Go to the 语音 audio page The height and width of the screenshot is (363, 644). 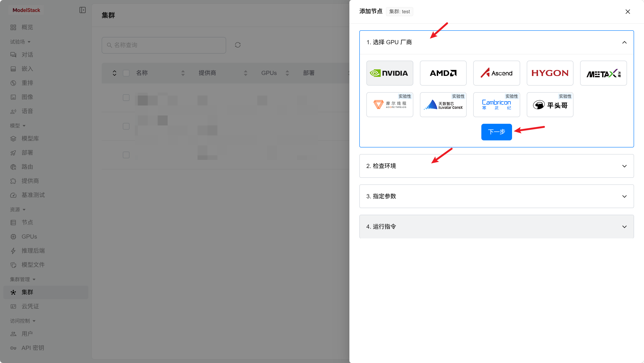point(45,111)
